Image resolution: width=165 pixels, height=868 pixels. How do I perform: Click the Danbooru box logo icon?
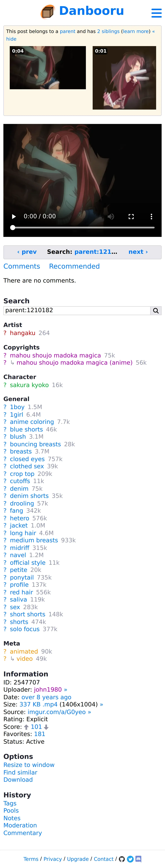[48, 12]
